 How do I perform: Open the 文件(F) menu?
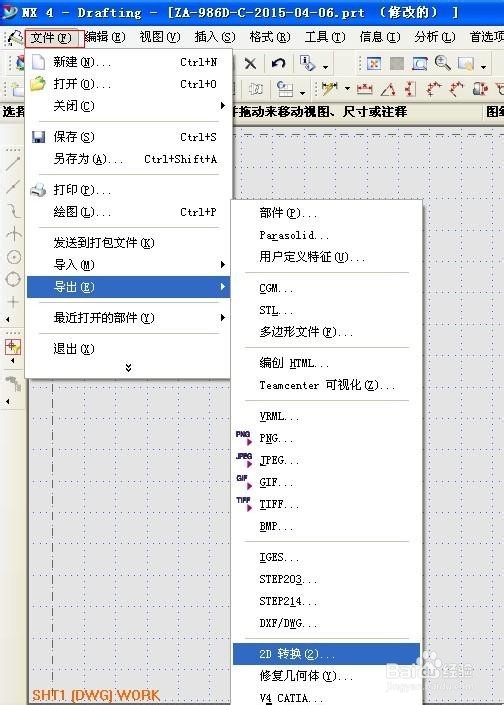52,37
